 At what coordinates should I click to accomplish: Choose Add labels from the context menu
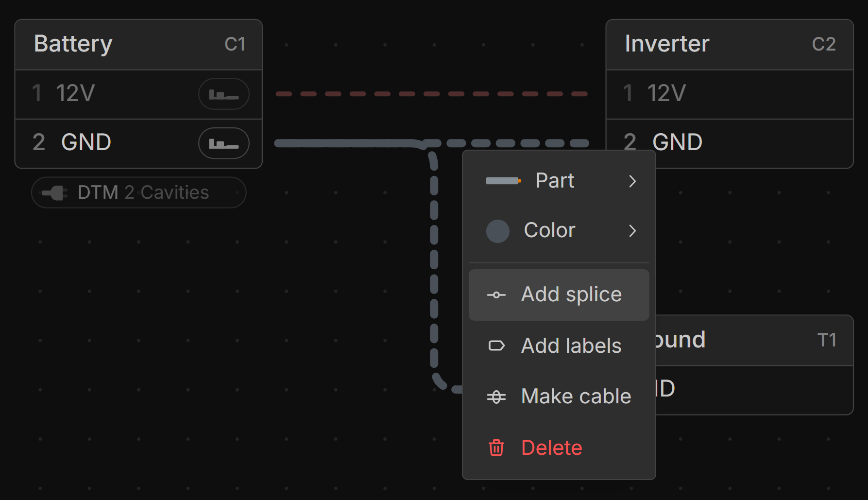click(571, 346)
